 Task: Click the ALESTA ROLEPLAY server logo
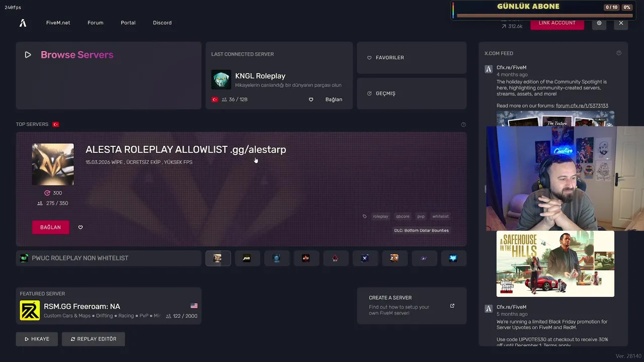(x=53, y=164)
